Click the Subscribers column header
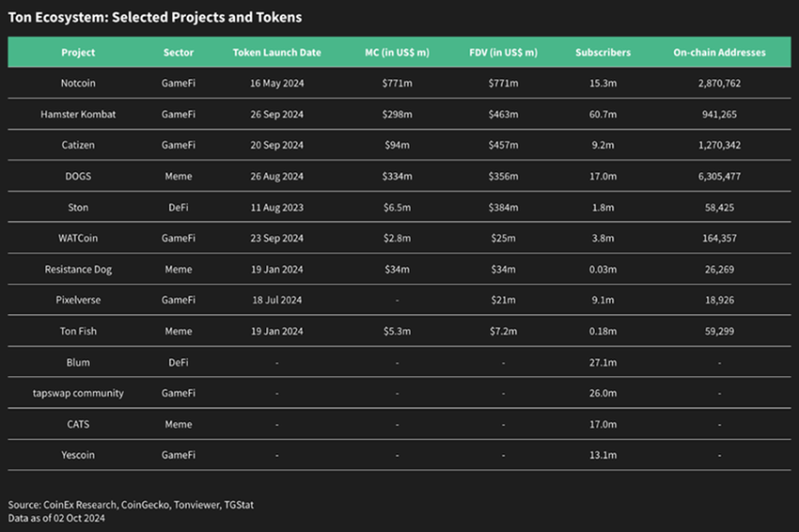 (x=603, y=53)
